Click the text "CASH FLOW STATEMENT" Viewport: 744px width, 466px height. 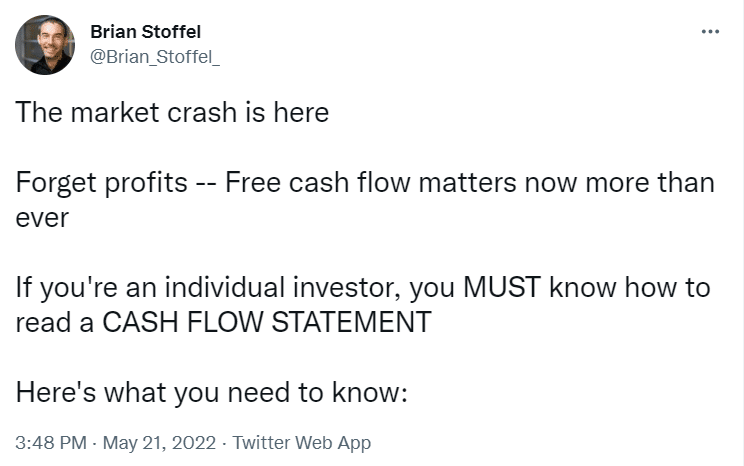[267, 322]
